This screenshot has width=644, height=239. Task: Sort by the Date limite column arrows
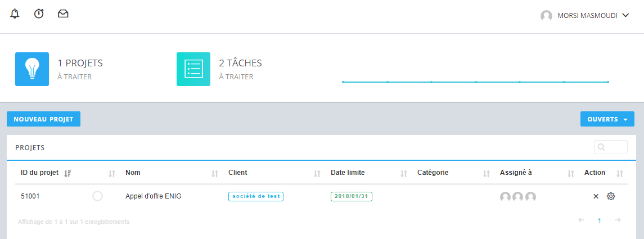(404, 174)
